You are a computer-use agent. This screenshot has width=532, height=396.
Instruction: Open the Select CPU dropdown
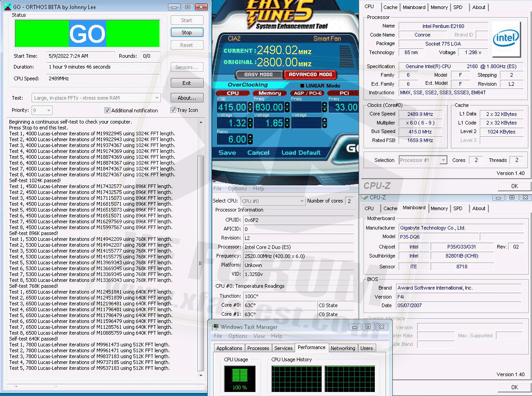[x=273, y=201]
